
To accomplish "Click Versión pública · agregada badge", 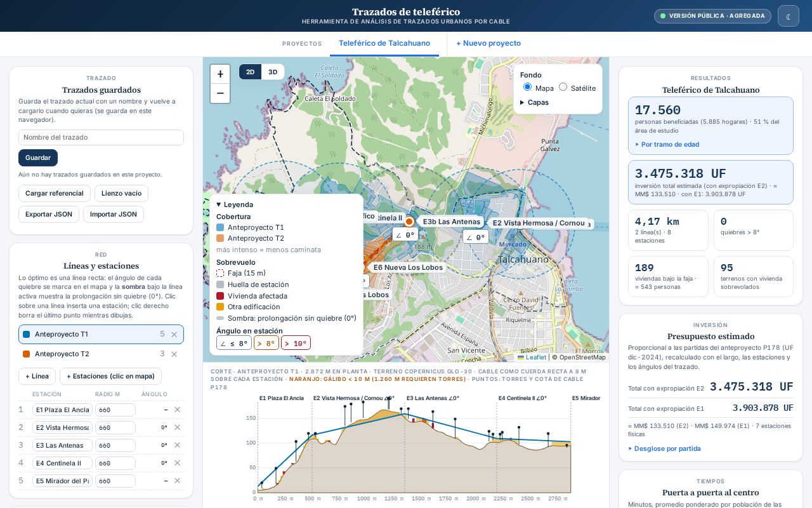I will pyautogui.click(x=712, y=16).
